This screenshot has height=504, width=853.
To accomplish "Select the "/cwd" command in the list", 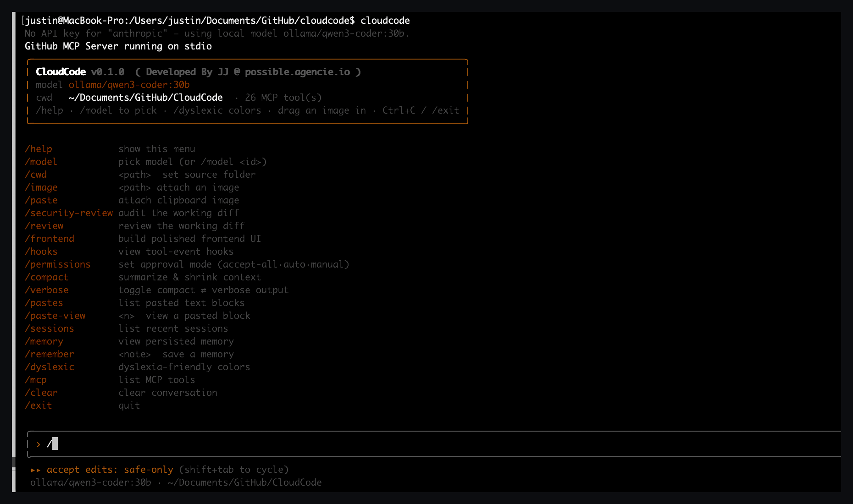I will (36, 175).
